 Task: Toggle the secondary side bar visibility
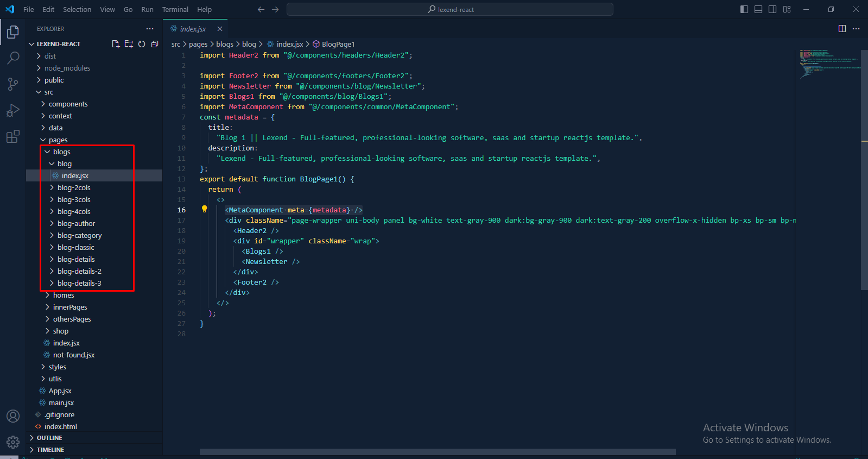coord(772,9)
